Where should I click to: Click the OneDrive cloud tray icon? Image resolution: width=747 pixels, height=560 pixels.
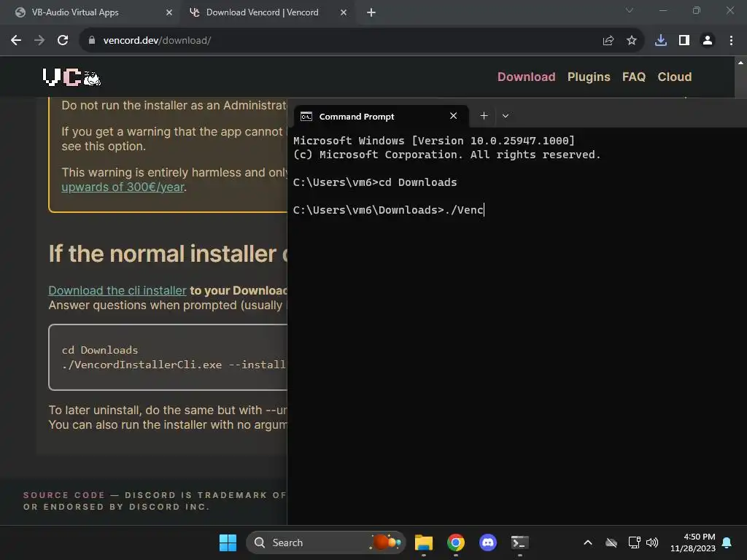(611, 542)
